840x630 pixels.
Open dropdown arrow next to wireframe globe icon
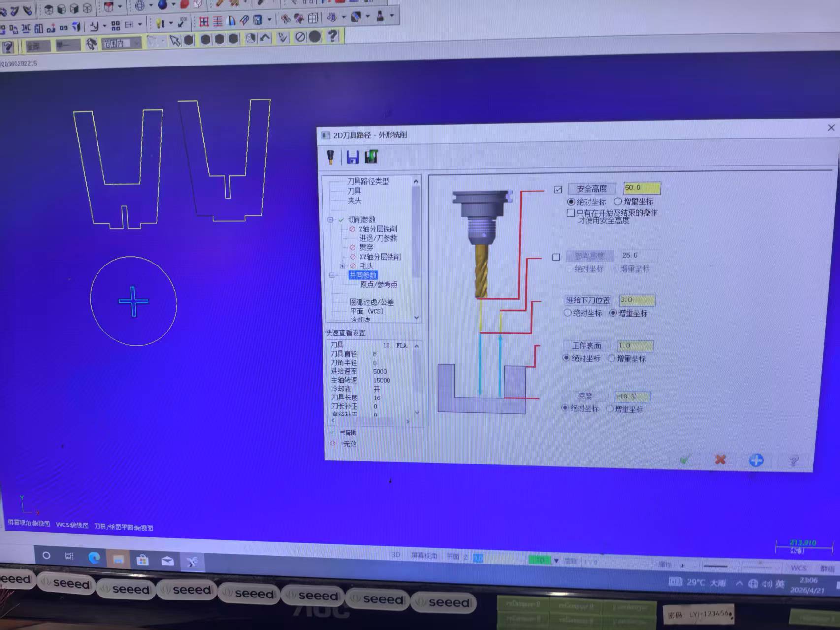151,5
